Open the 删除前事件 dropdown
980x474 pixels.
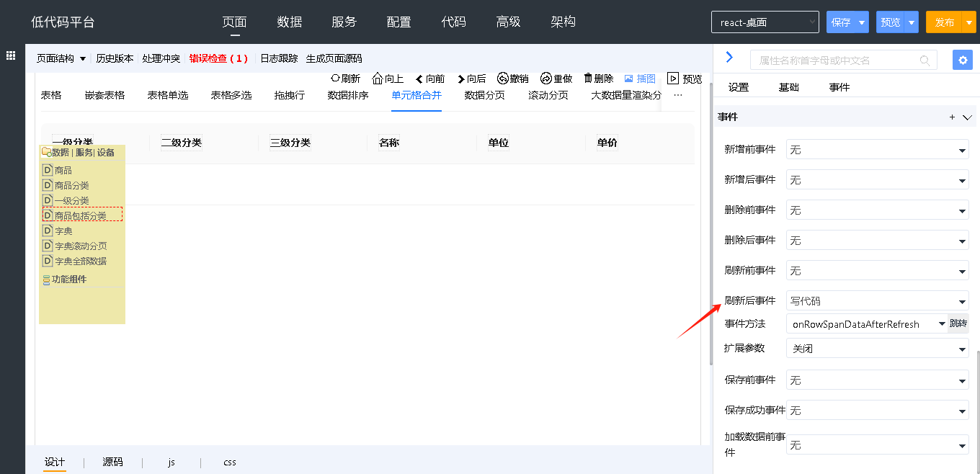877,210
